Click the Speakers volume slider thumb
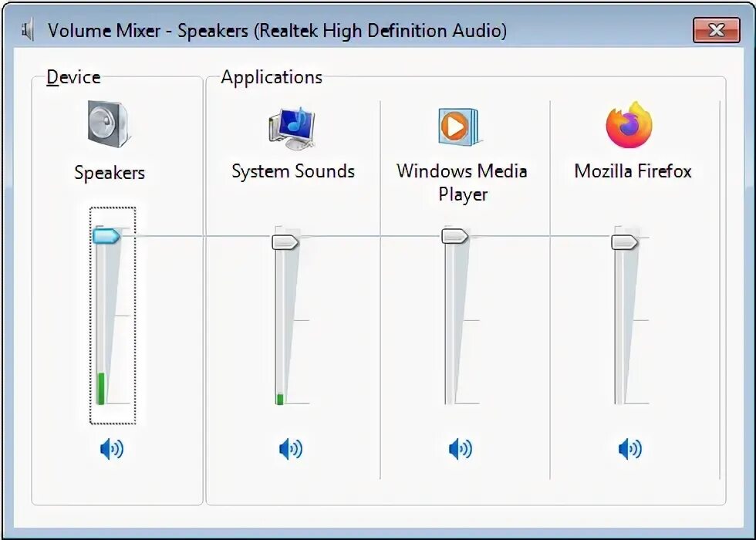 (106, 236)
